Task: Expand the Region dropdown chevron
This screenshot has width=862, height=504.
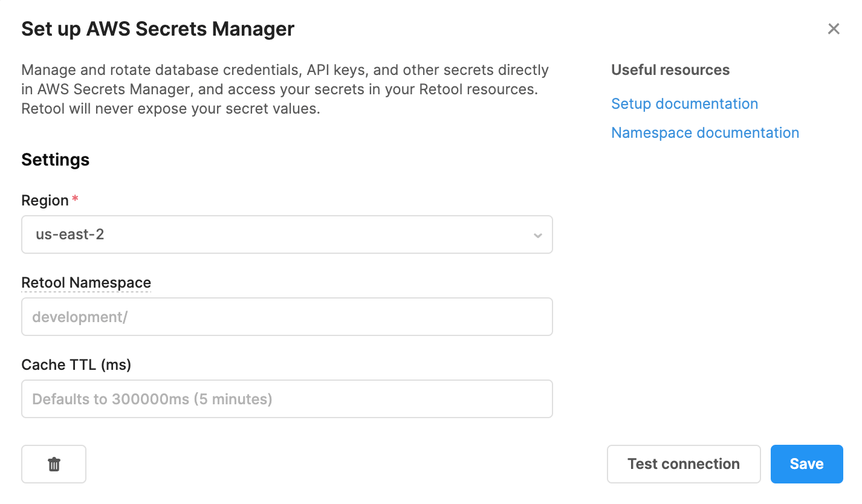Action: coord(537,235)
